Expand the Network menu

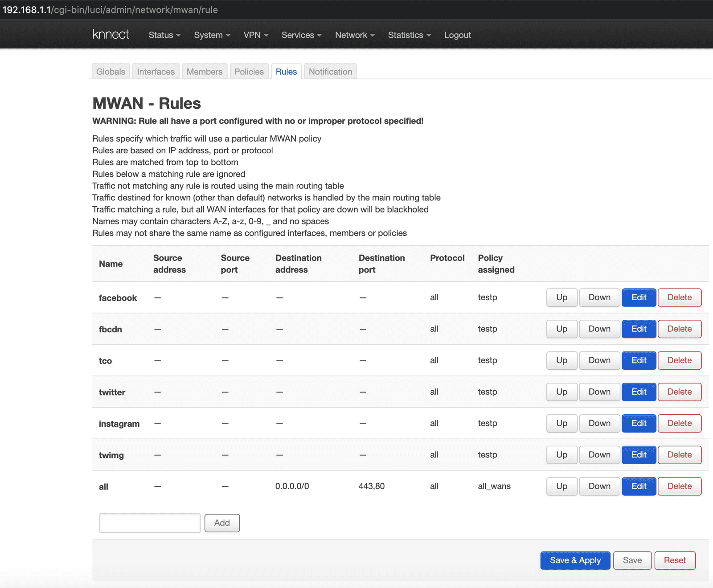[354, 35]
